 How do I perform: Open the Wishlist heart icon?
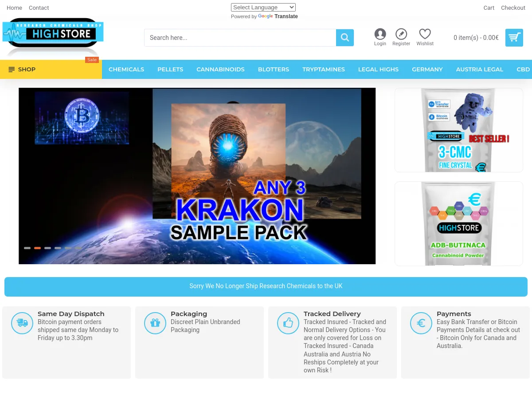point(425,34)
